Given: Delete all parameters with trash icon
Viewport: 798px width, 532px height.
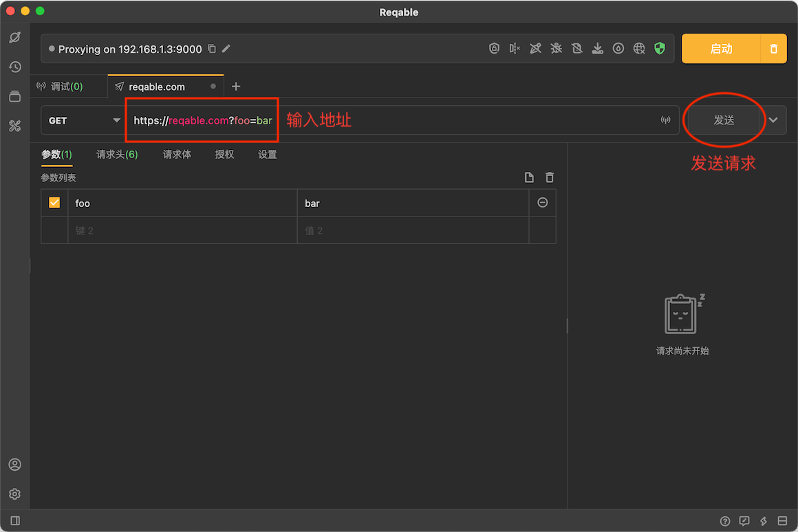Looking at the screenshot, I should [x=550, y=177].
